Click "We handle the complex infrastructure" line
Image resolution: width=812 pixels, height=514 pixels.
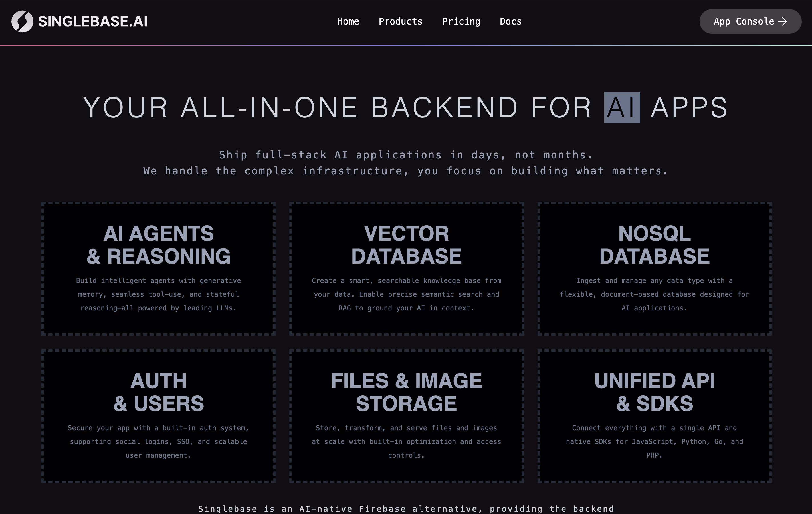(x=276, y=171)
